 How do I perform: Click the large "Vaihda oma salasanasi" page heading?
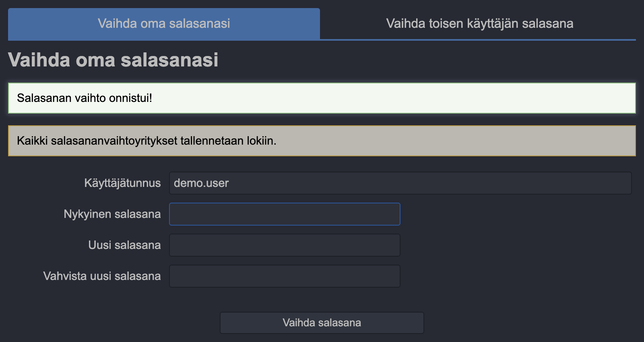tap(113, 60)
